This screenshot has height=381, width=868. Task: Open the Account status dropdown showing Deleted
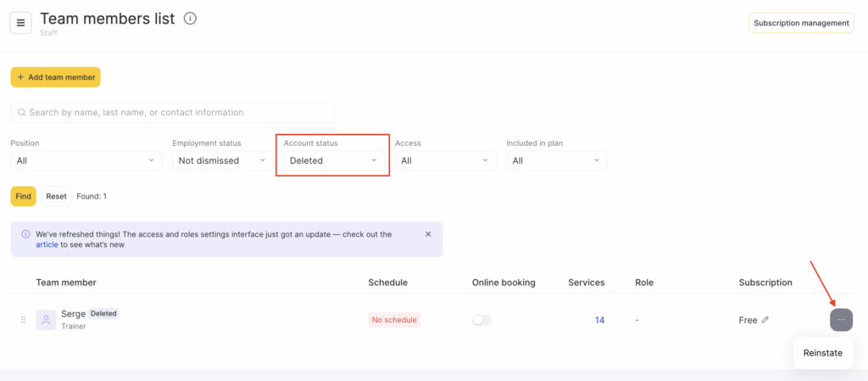point(332,160)
